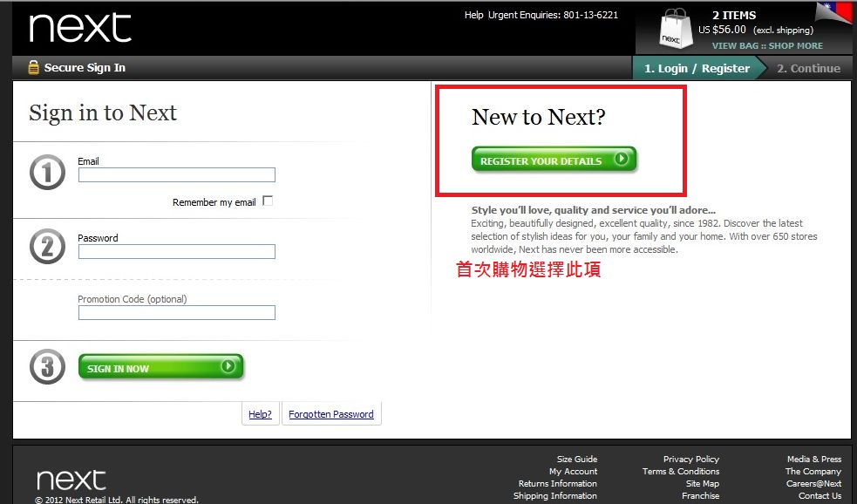Click the Next logo in footer
The height and width of the screenshot is (504, 857).
[71, 480]
